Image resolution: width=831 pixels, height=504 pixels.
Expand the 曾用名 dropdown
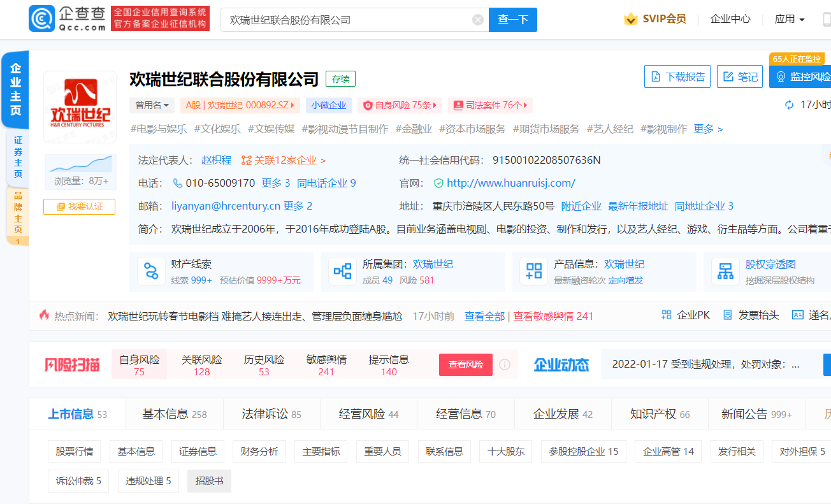point(152,105)
